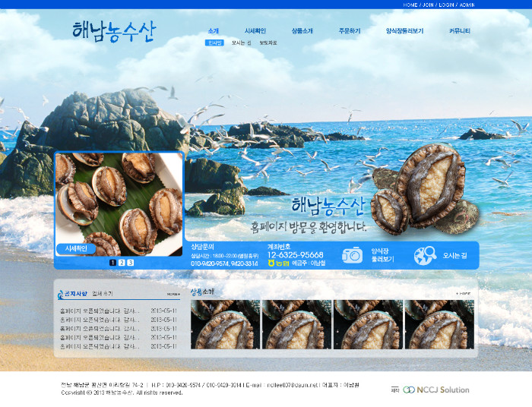Open the first notice post in the list
The width and height of the screenshot is (532, 407).
pyautogui.click(x=100, y=311)
